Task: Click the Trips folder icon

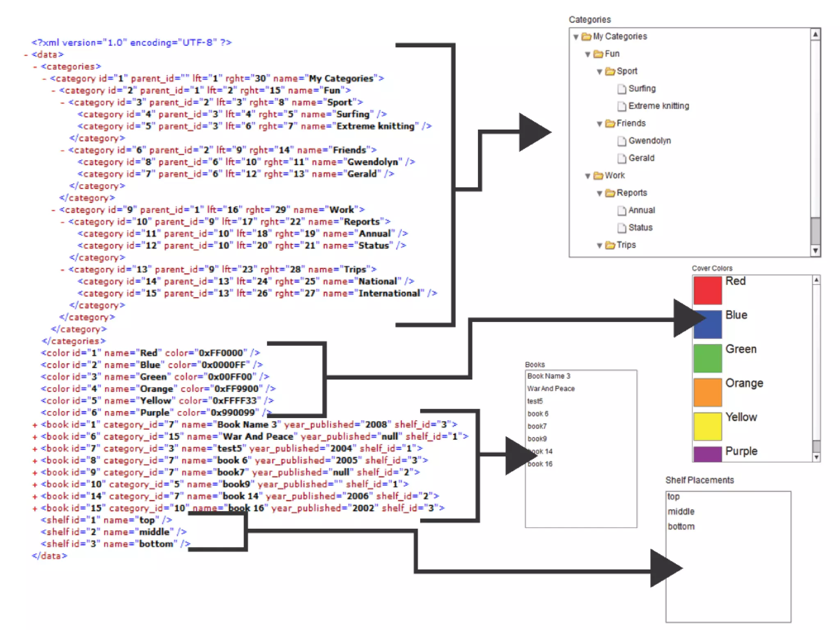Action: click(610, 245)
